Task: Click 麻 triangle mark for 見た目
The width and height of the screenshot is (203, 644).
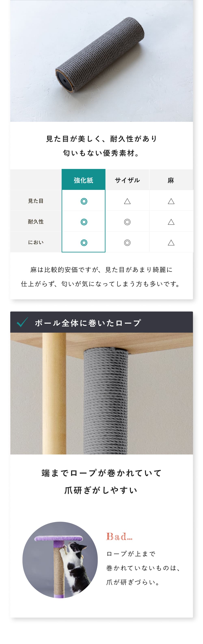Action: coord(171,201)
